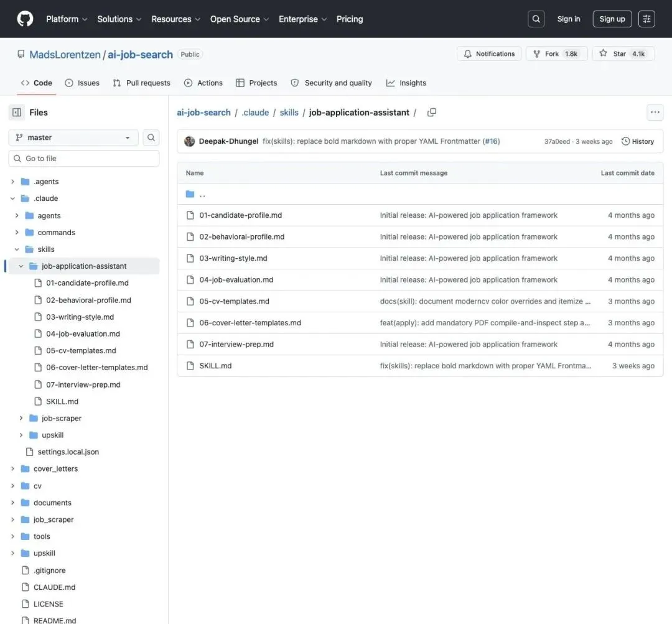Expand the Resources menu
Viewport: 672px width, 624px height.
coord(175,19)
